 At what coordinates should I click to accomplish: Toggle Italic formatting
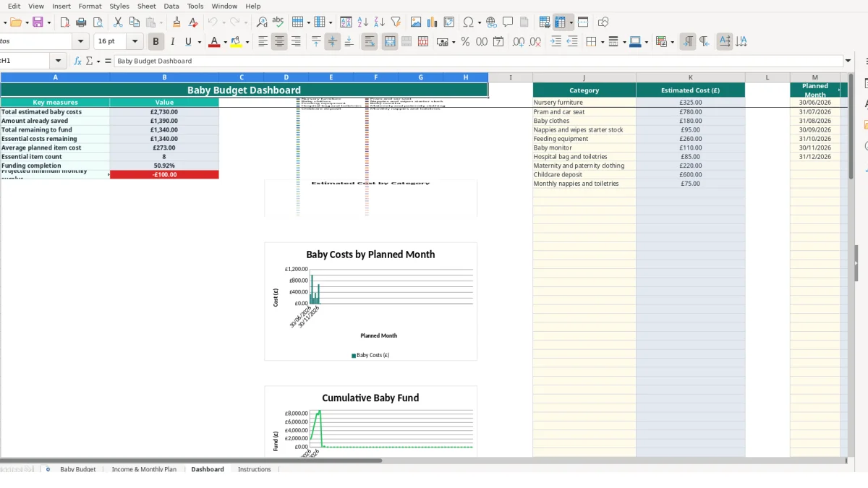[172, 42]
